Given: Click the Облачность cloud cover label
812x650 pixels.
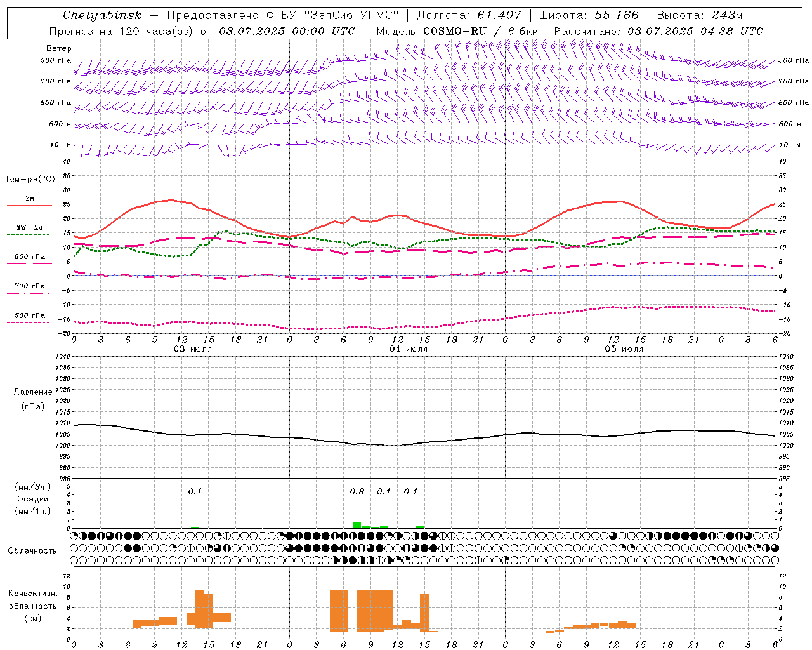Looking at the screenshot, I should pyautogui.click(x=32, y=550).
